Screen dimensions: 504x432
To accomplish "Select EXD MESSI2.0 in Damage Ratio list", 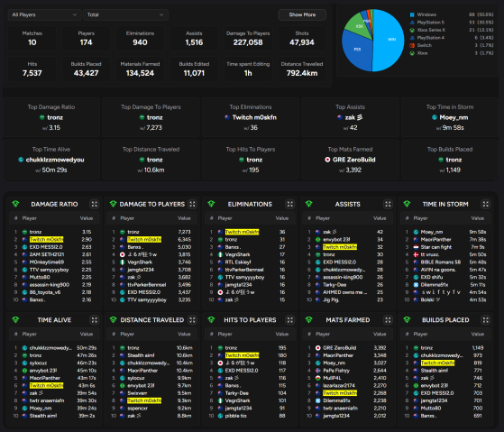I will pyautogui.click(x=46, y=247).
